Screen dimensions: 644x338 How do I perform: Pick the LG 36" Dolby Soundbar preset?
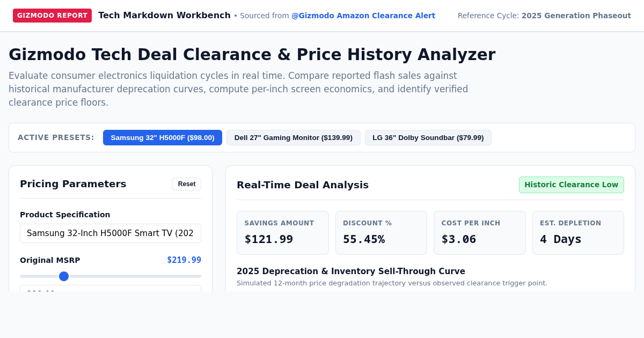428,137
